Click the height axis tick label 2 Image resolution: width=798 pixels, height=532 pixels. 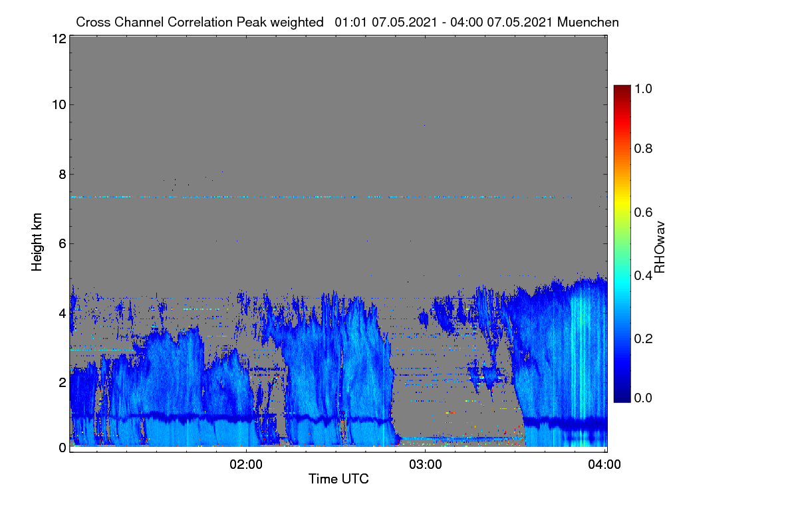pyautogui.click(x=61, y=382)
